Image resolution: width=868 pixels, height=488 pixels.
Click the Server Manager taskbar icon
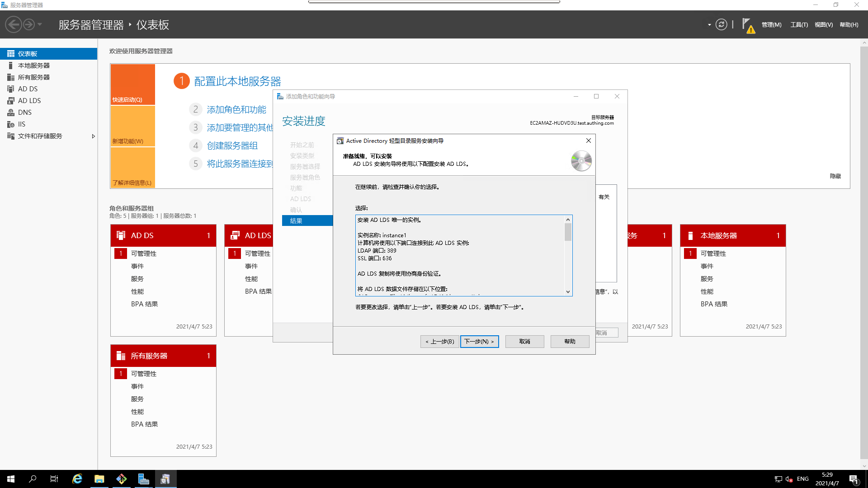(x=143, y=479)
